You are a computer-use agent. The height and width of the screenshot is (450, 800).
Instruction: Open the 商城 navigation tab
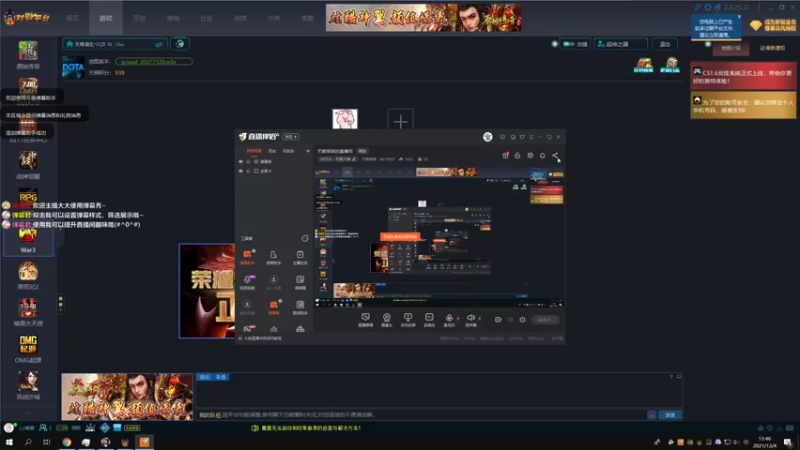(x=173, y=18)
